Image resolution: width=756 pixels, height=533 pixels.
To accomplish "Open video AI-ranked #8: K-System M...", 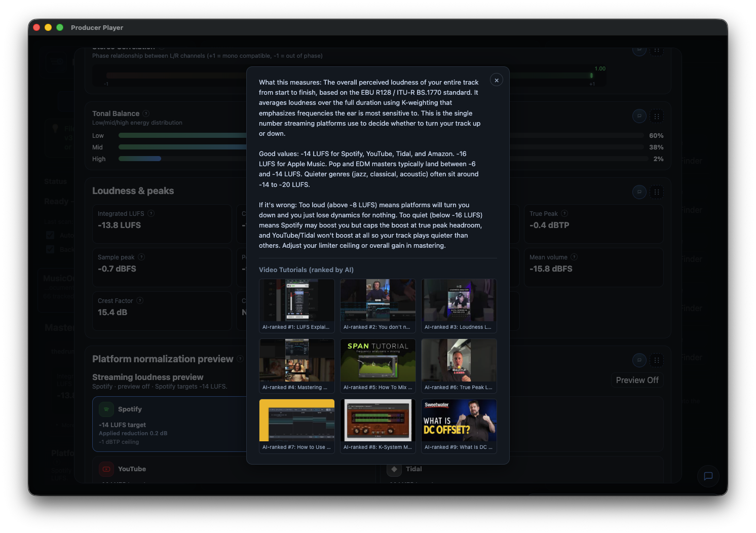I will click(x=378, y=426).
